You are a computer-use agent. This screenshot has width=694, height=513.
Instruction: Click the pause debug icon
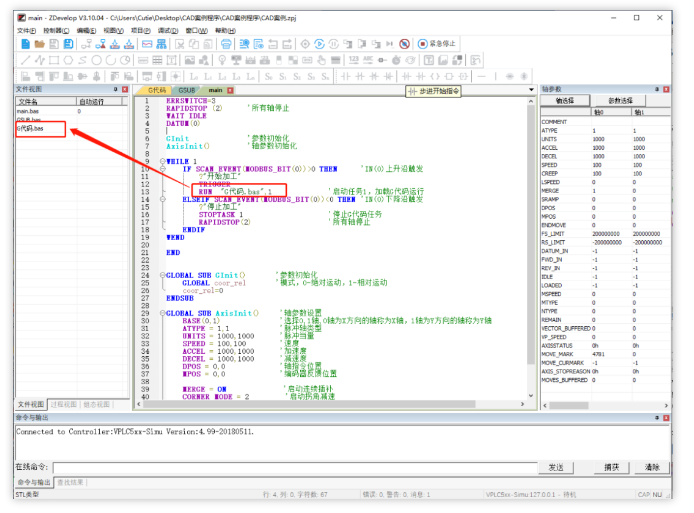coord(333,44)
